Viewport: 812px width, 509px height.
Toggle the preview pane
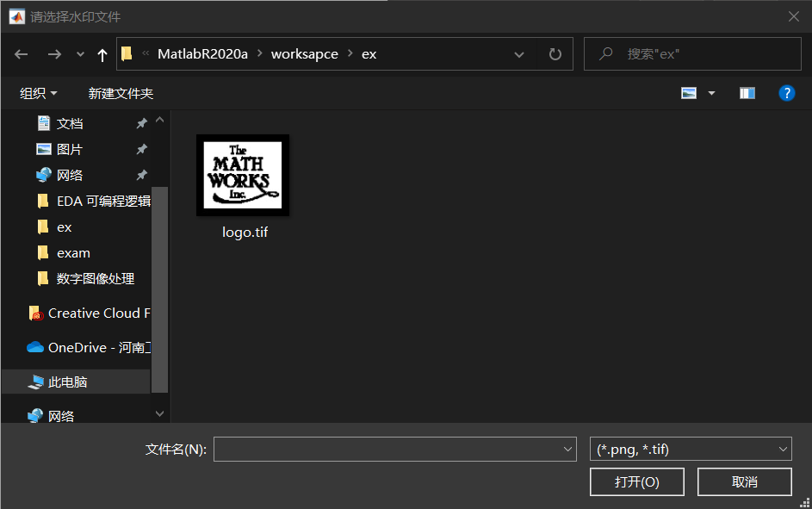pos(747,93)
